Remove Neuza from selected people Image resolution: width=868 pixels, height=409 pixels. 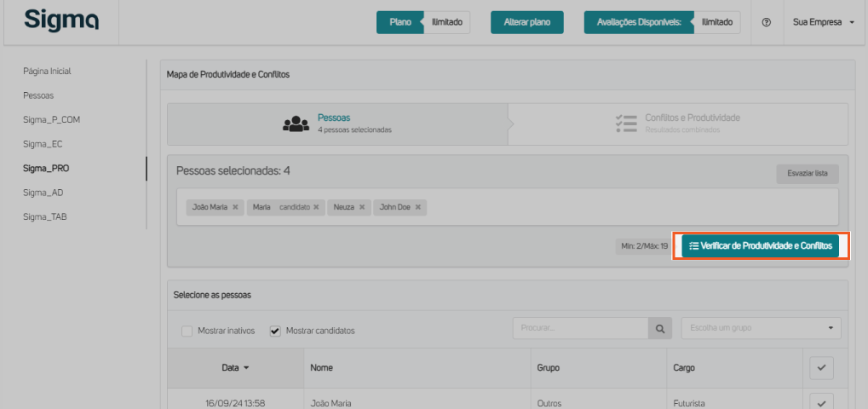pos(362,207)
